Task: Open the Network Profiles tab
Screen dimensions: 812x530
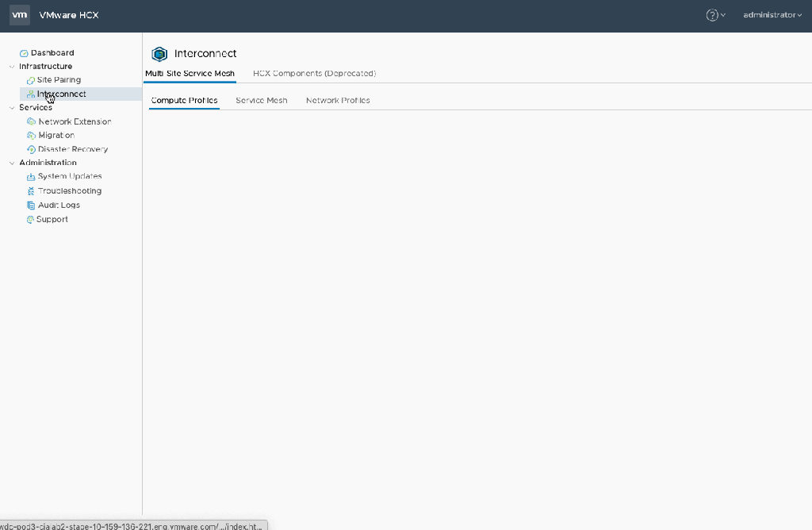Action: (338, 101)
